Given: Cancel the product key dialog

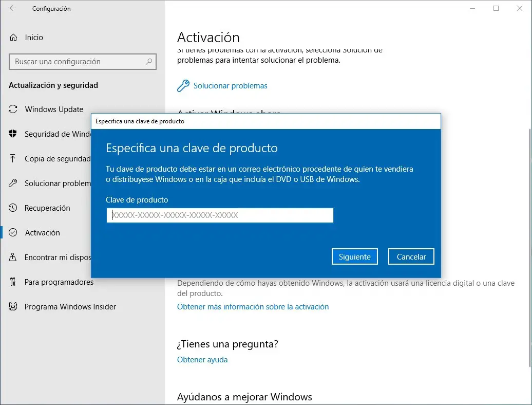Looking at the screenshot, I should [411, 256].
